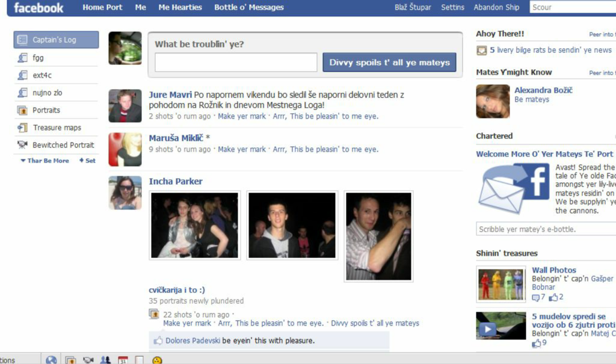Open the album photo of man in striped shirt
This screenshot has height=364, width=616.
[378, 236]
